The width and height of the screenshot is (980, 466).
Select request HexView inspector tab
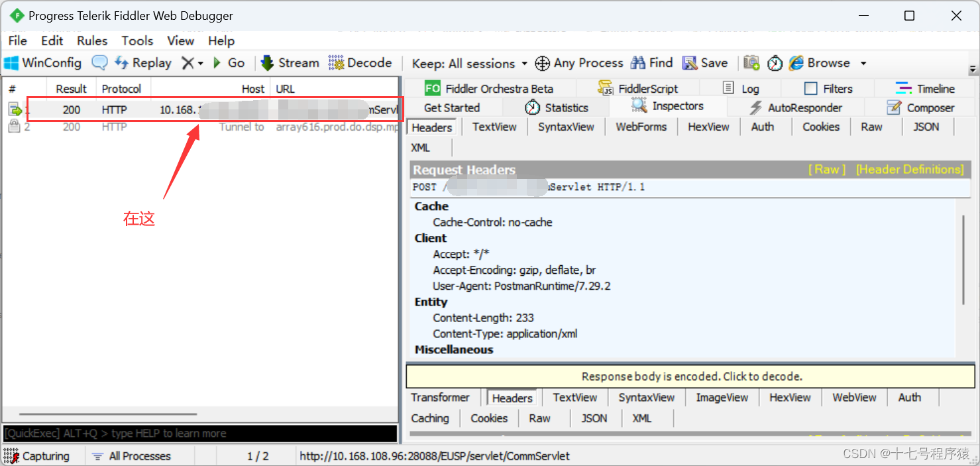coord(708,127)
